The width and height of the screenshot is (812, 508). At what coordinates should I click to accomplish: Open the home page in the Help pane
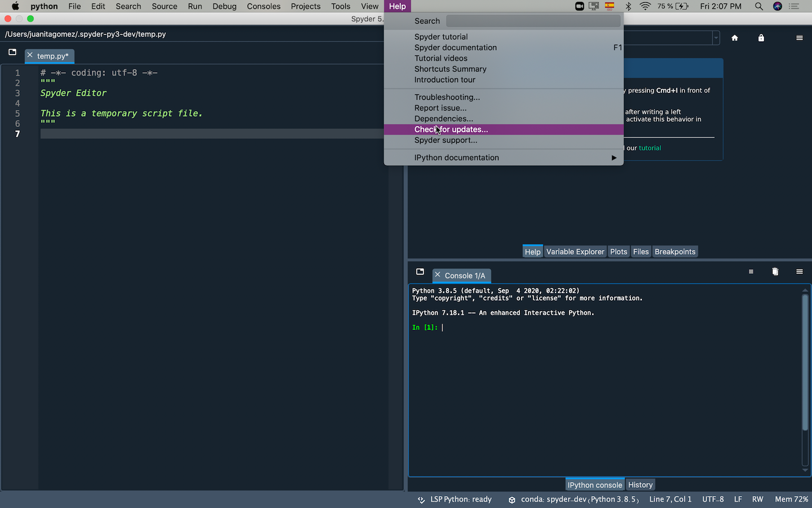click(x=735, y=38)
